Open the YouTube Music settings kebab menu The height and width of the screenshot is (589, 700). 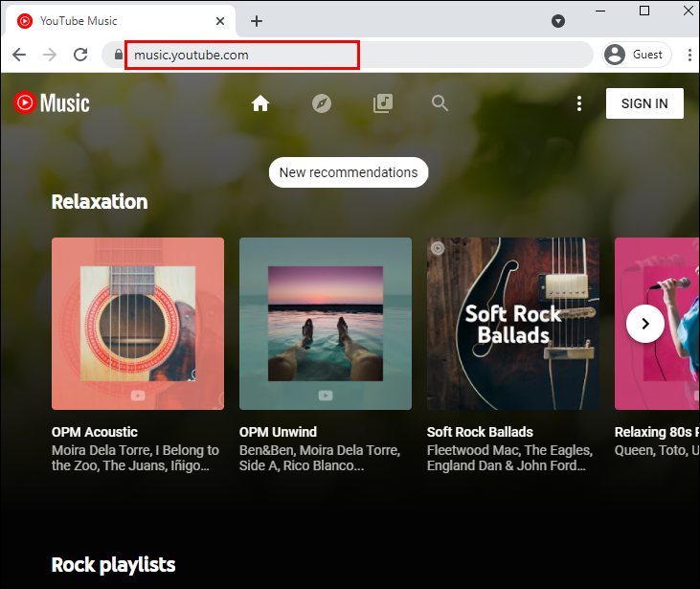(x=579, y=103)
